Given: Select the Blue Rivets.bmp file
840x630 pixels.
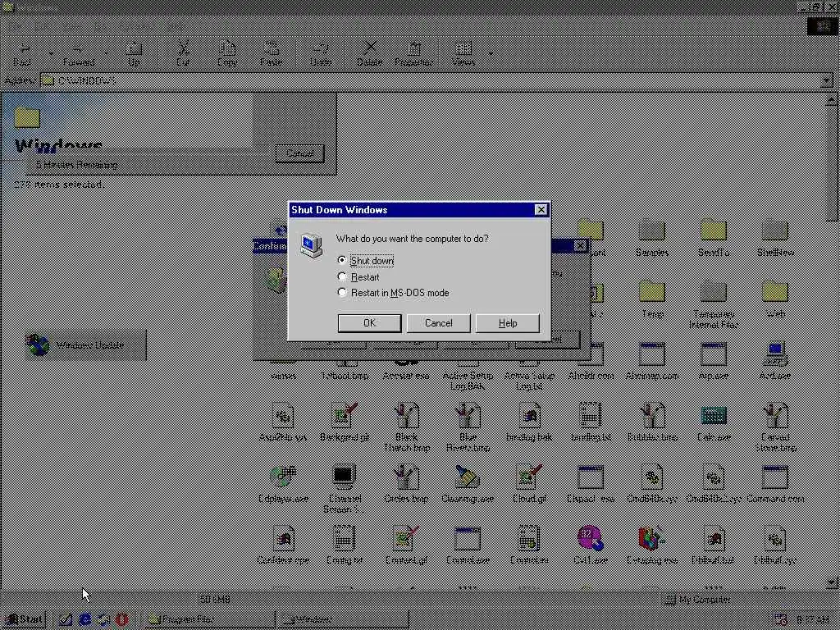Looking at the screenshot, I should click(468, 427).
